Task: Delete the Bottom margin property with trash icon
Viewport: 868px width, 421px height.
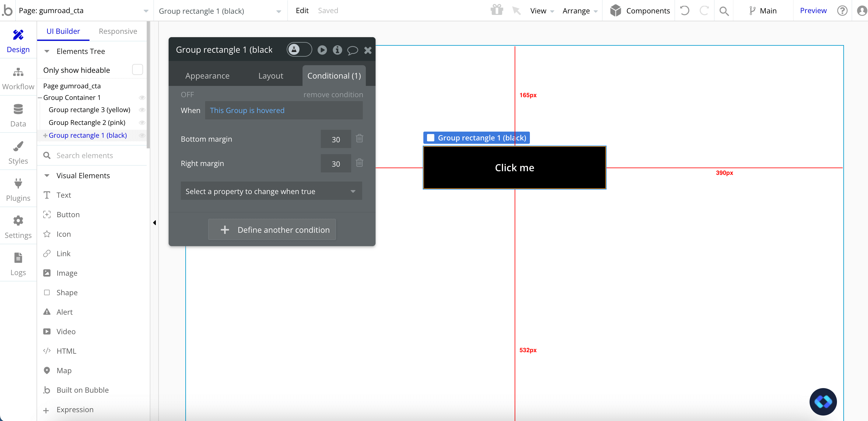Action: pyautogui.click(x=359, y=139)
